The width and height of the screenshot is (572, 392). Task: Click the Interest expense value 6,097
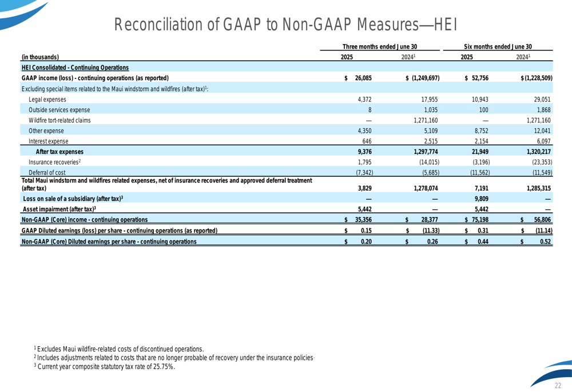[x=544, y=141]
